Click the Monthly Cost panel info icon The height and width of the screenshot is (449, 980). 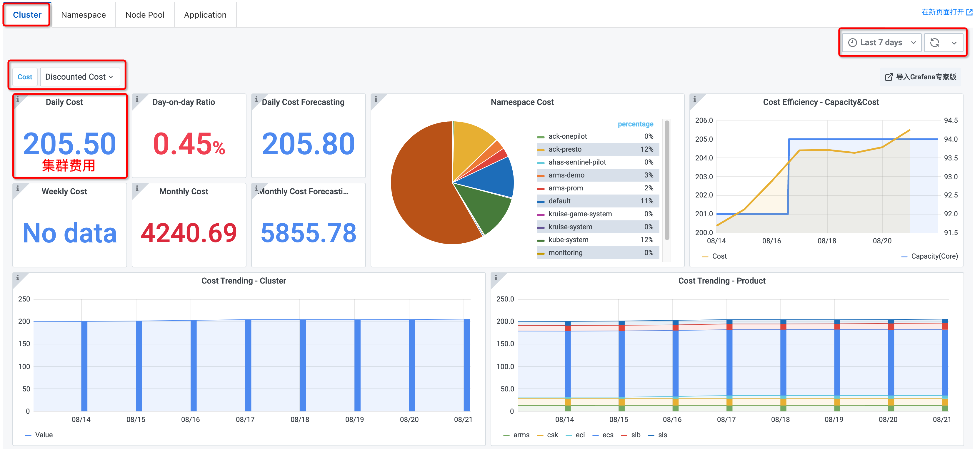[137, 189]
